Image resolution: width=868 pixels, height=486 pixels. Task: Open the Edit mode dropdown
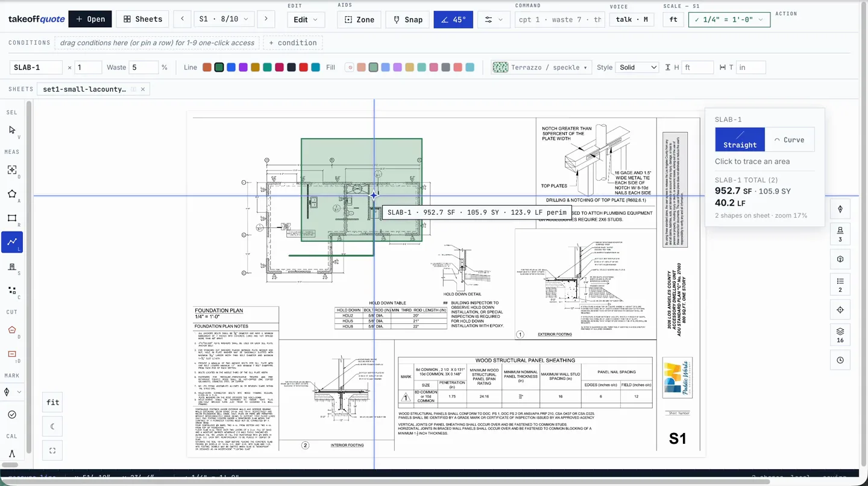[x=306, y=19]
